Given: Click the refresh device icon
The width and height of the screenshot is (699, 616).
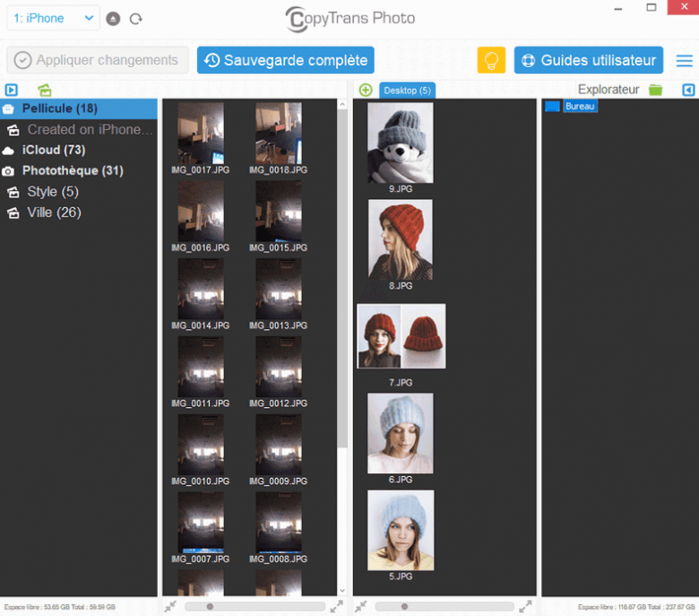Looking at the screenshot, I should pos(135,19).
